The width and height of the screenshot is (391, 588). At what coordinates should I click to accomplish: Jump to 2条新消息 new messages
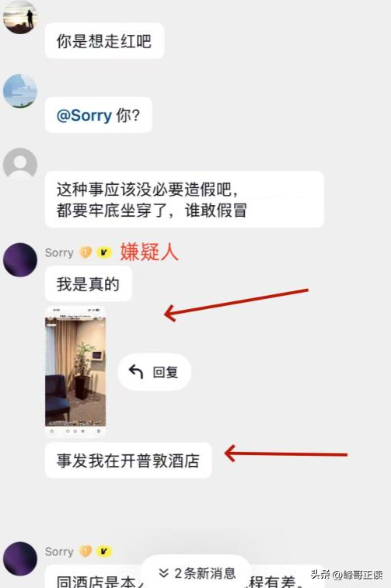(196, 573)
